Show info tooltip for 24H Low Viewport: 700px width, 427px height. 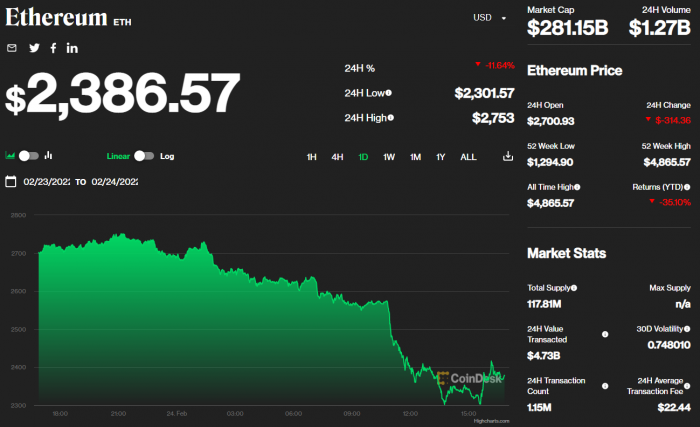click(x=388, y=93)
